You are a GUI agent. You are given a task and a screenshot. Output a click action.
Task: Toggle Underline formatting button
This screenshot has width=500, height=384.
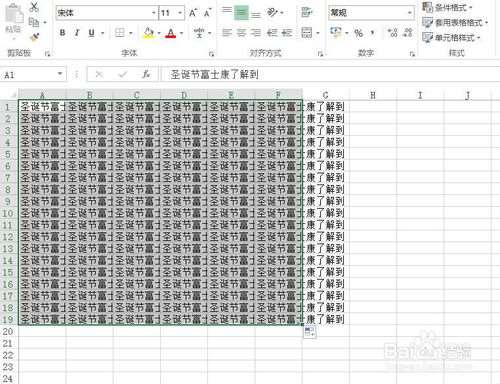pyautogui.click(x=91, y=33)
